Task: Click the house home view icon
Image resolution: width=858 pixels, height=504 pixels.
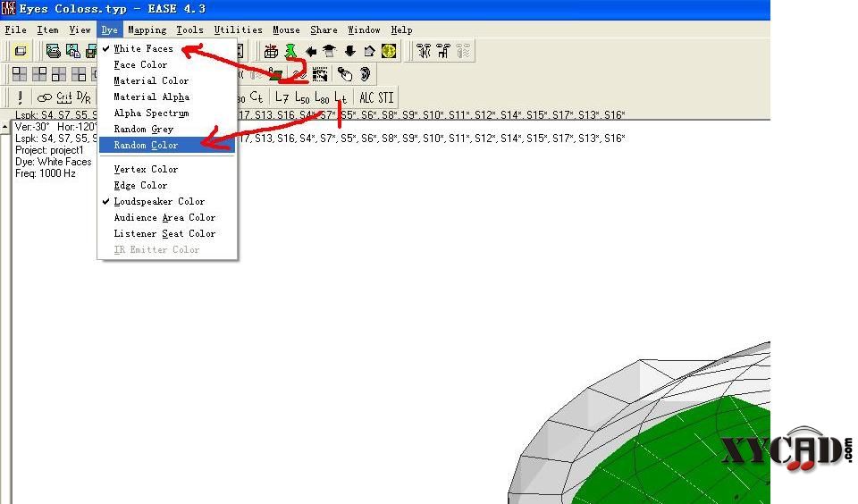Action: (x=369, y=52)
